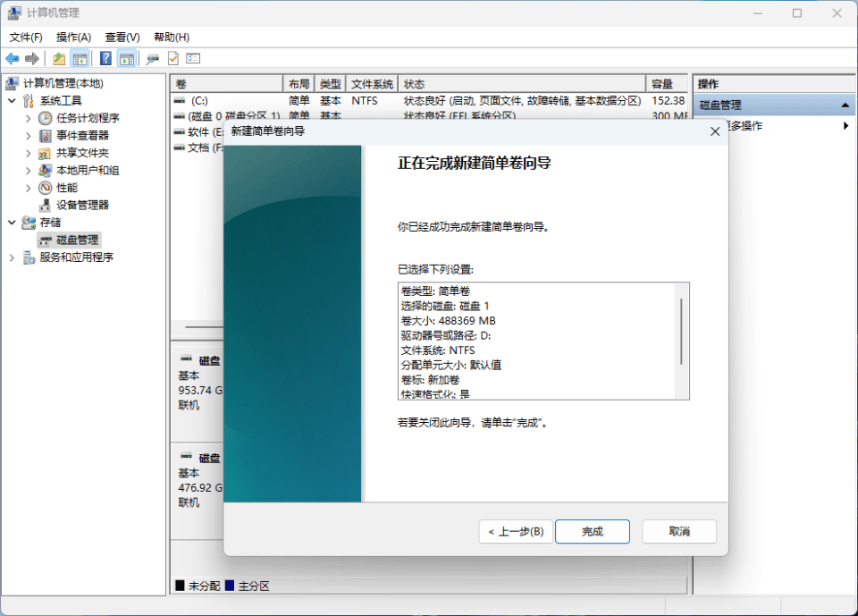The width and height of the screenshot is (858, 616).
Task: Click the black 未分配 legend swatch
Action: point(180,586)
